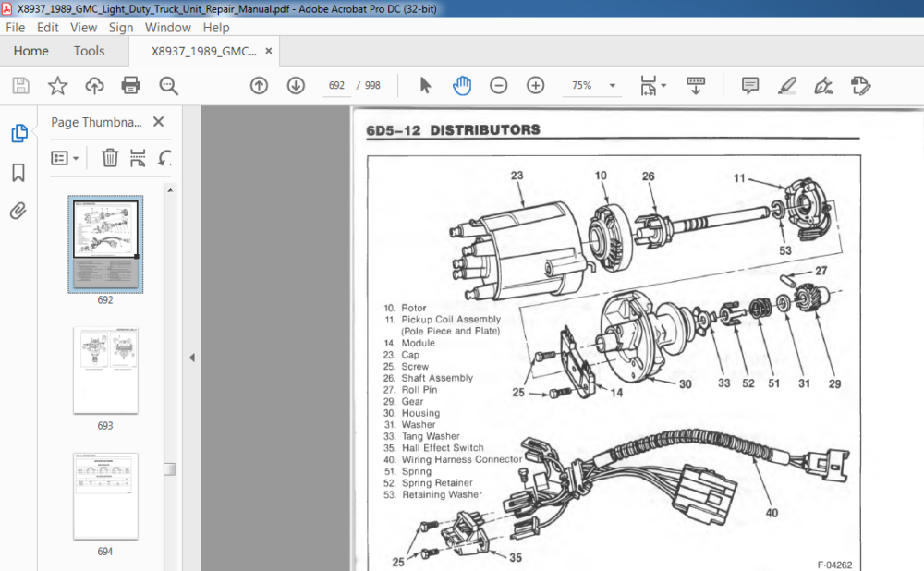This screenshot has height=571, width=924.
Task: Click the scrolling mode keyboard icon
Action: tap(696, 85)
